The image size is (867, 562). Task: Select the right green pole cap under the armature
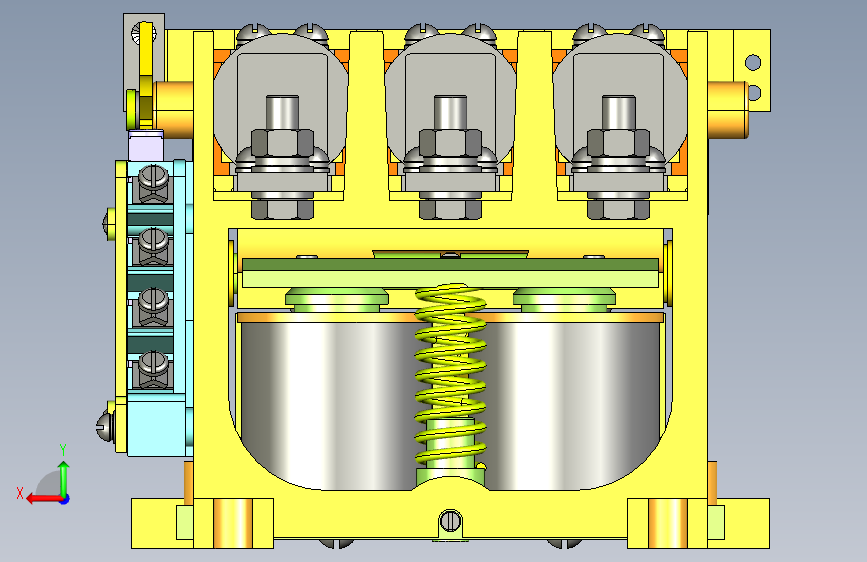(x=564, y=300)
